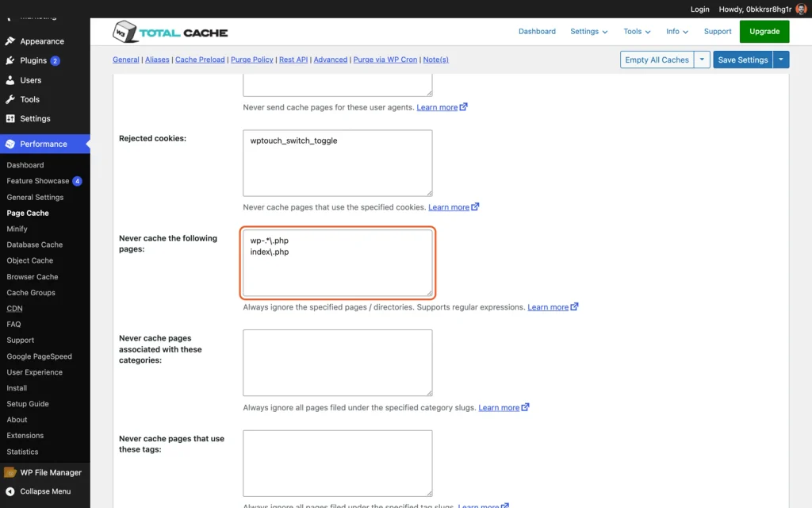Image resolution: width=812 pixels, height=508 pixels.
Task: Focus the never cache tags text area
Action: pyautogui.click(x=338, y=464)
